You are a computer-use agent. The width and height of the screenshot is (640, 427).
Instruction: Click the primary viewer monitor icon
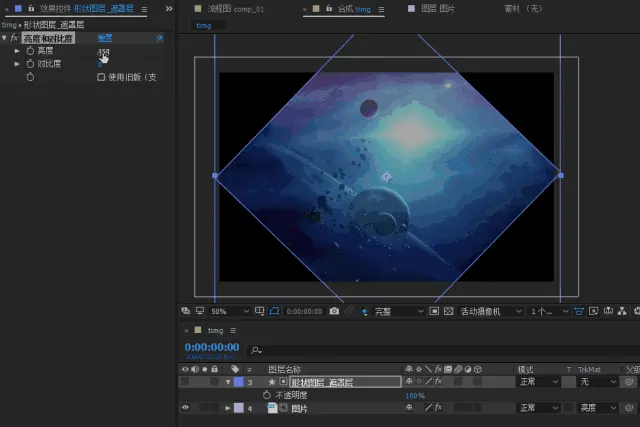click(200, 311)
